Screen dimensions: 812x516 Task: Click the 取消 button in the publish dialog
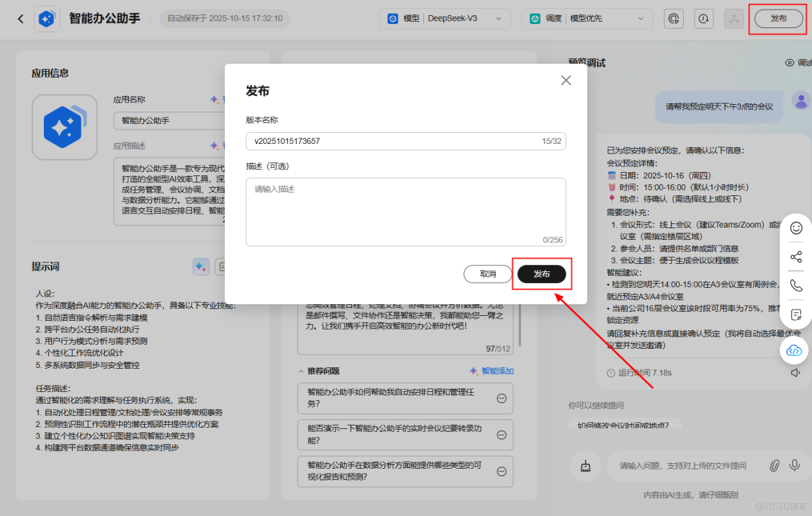pyautogui.click(x=488, y=273)
